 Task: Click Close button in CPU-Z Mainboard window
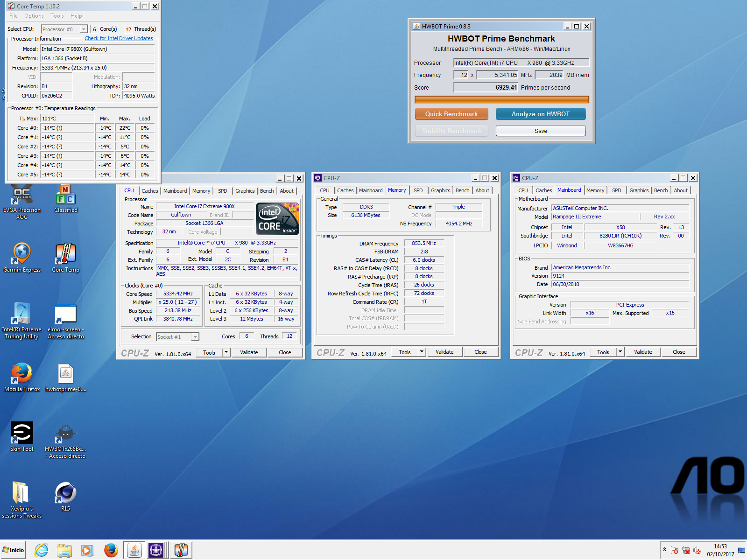(x=679, y=352)
